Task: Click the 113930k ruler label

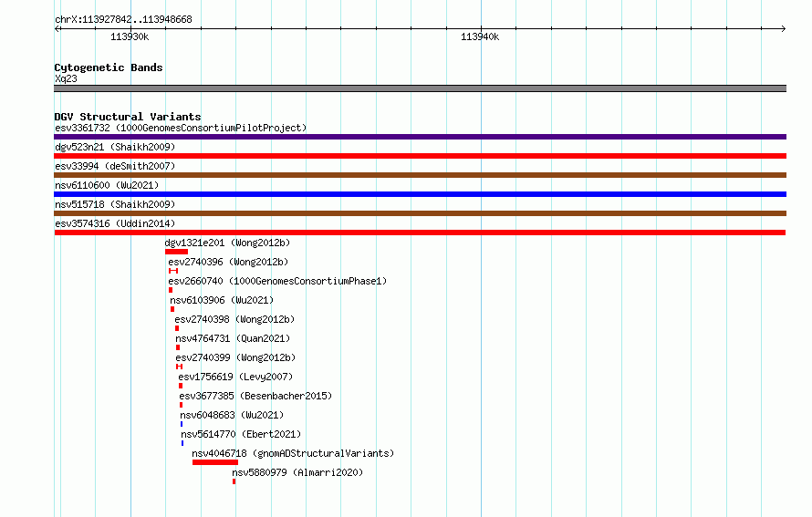Action: coord(130,36)
